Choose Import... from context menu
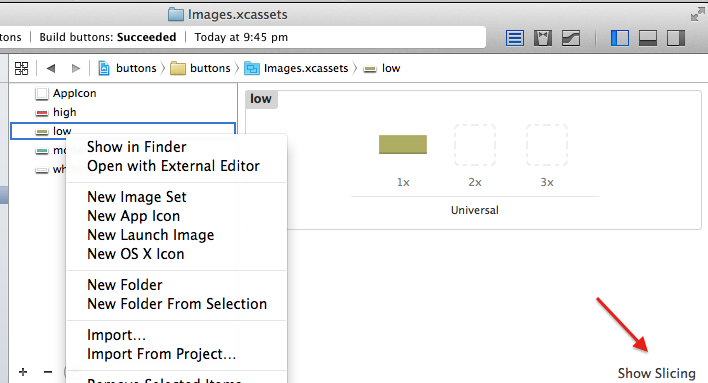708x383 pixels. 116,335
